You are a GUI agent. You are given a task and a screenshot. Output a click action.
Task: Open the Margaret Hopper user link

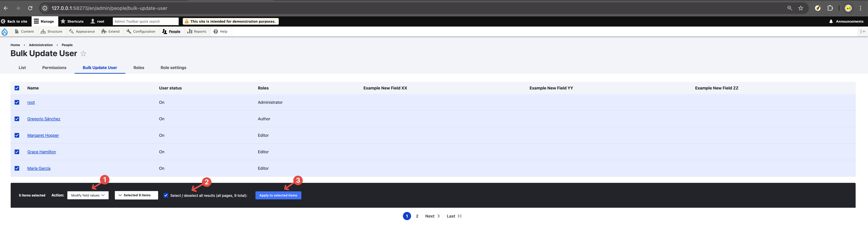pyautogui.click(x=43, y=135)
